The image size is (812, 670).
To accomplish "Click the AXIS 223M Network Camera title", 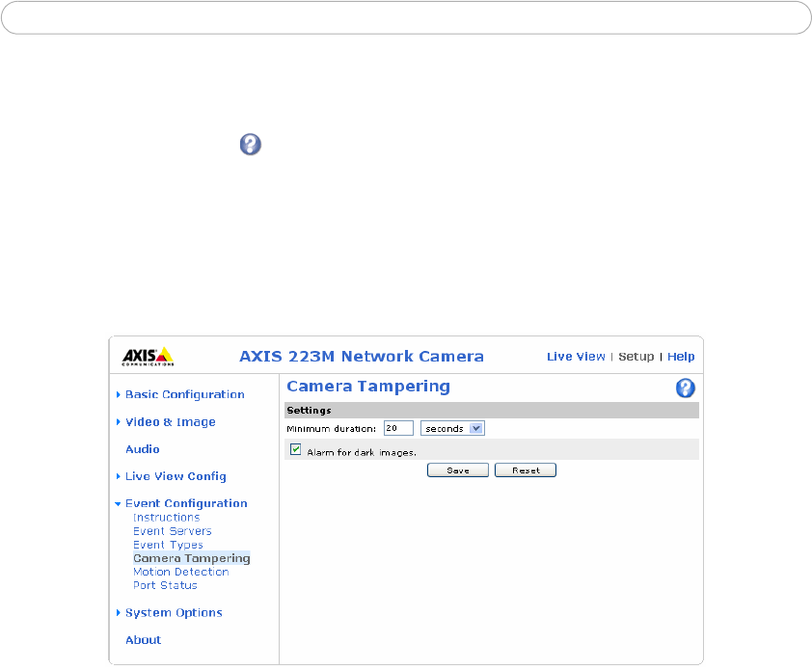I will pyautogui.click(x=362, y=357).
